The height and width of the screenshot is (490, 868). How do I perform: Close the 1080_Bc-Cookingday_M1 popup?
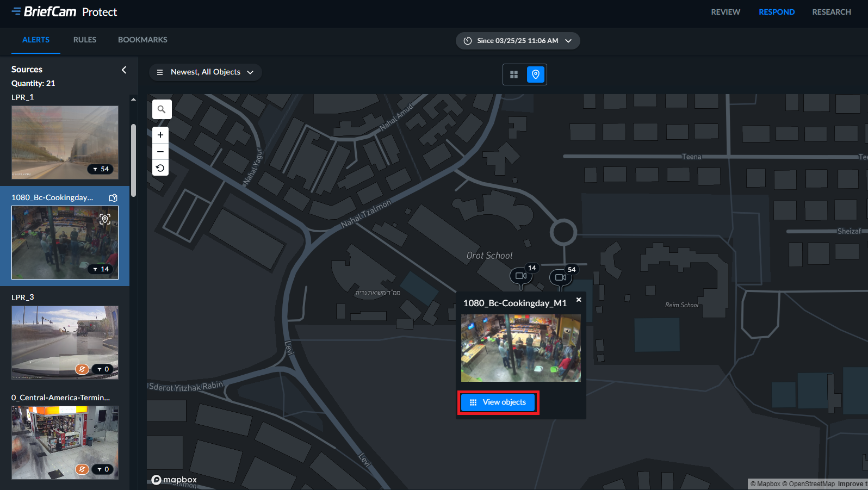coord(579,300)
